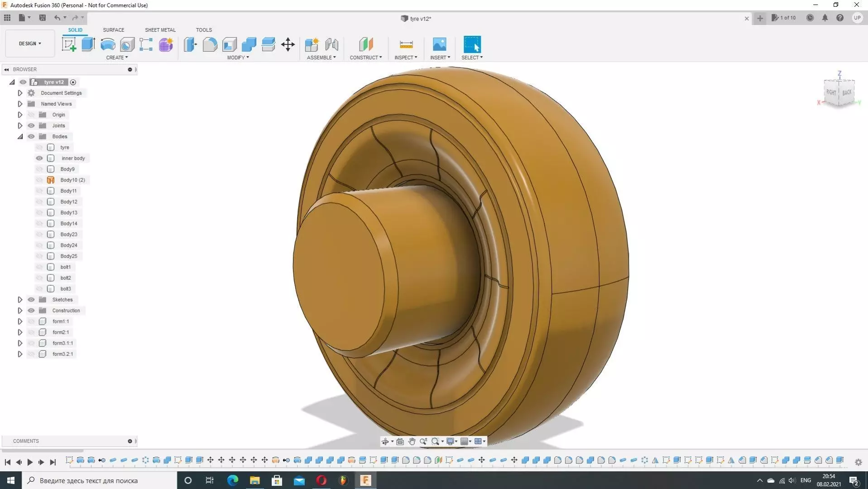Select the Shell tool
The image size is (868, 489).
[x=230, y=44]
